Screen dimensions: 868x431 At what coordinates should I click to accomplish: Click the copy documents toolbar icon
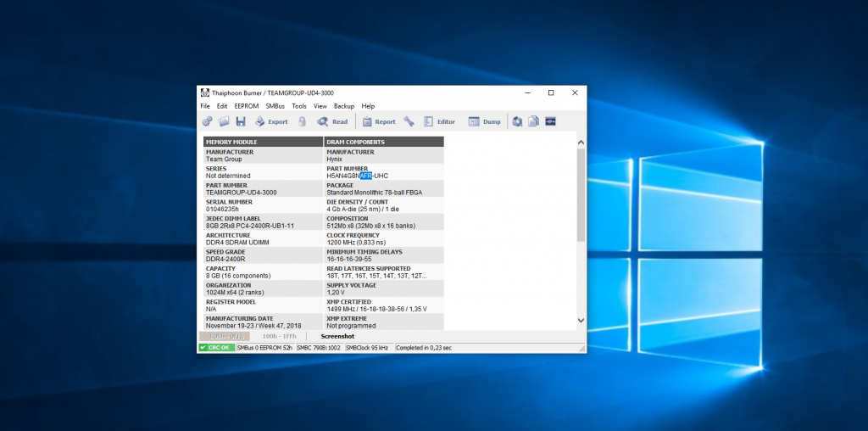pos(534,121)
